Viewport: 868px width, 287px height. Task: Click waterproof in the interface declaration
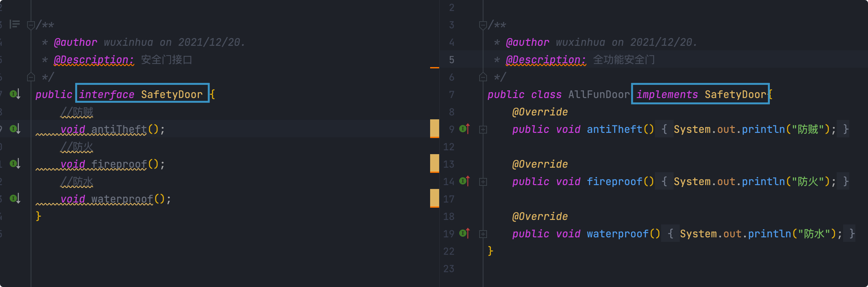pyautogui.click(x=122, y=199)
